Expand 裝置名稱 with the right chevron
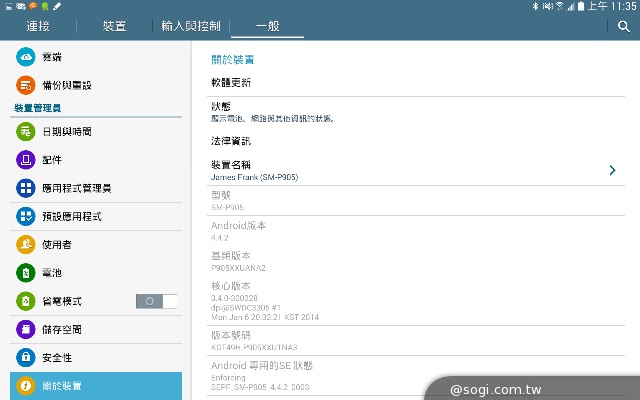This screenshot has height=400, width=640. click(x=612, y=171)
